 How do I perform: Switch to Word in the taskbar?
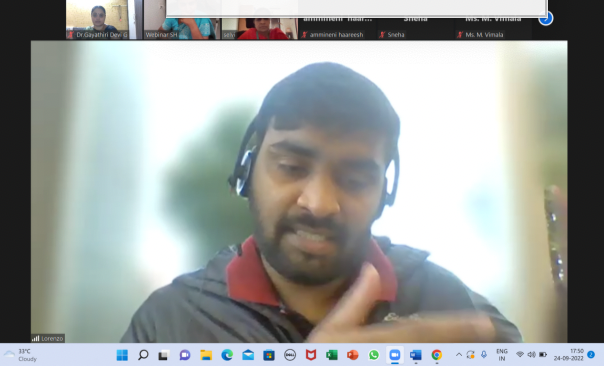[415, 355]
